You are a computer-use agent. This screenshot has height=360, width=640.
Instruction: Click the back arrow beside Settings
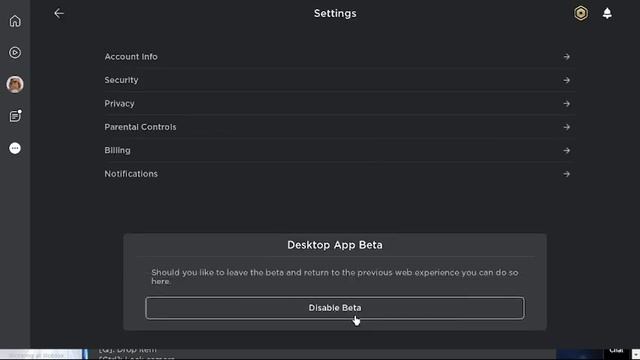click(59, 13)
